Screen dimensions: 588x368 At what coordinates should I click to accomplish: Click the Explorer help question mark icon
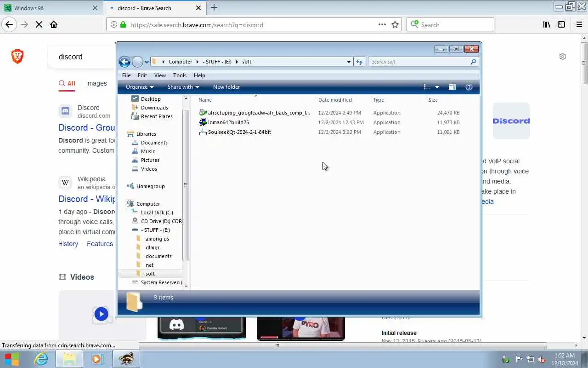469,87
